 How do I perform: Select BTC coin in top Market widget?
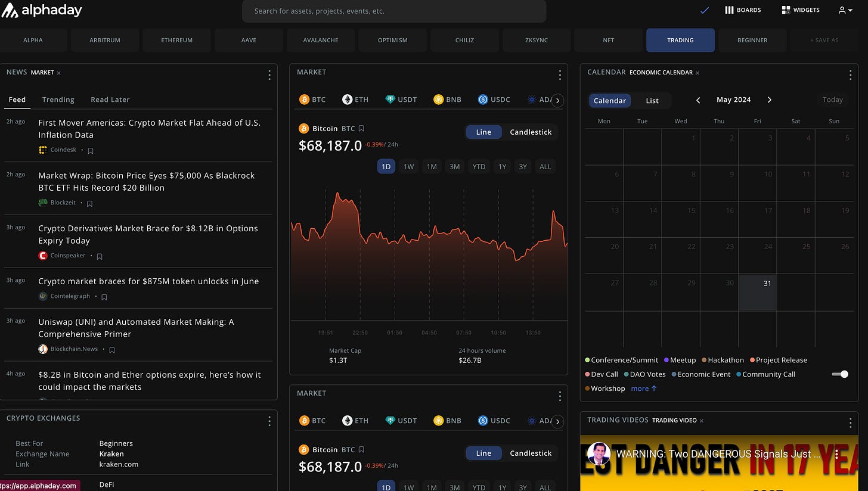pyautogui.click(x=313, y=100)
